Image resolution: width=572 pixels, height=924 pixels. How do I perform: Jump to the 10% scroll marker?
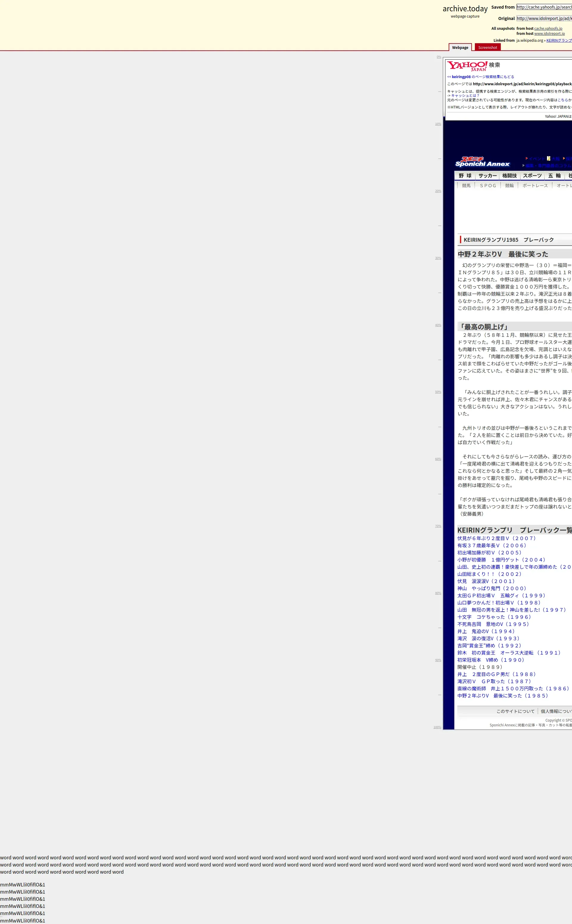tap(438, 124)
